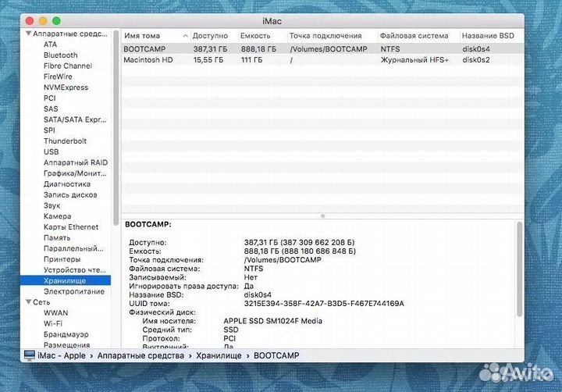Screen dimensions: 562x392
Task: Close the iMac window
Action: coord(30,21)
